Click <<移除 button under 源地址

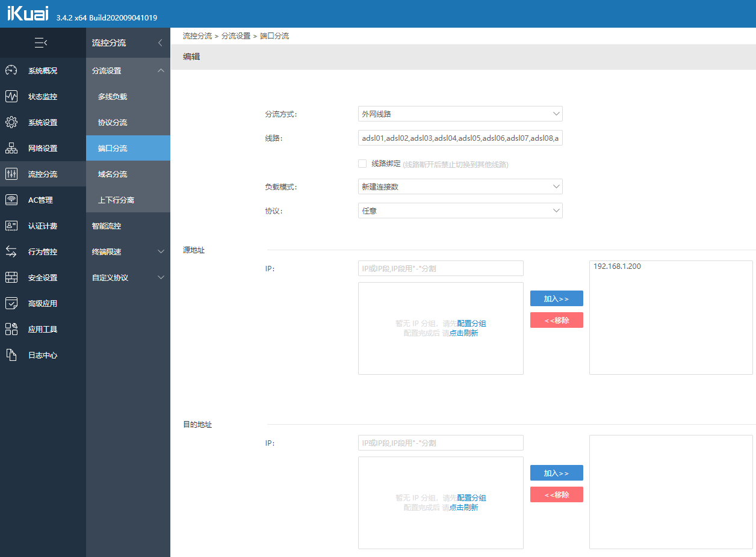point(557,320)
